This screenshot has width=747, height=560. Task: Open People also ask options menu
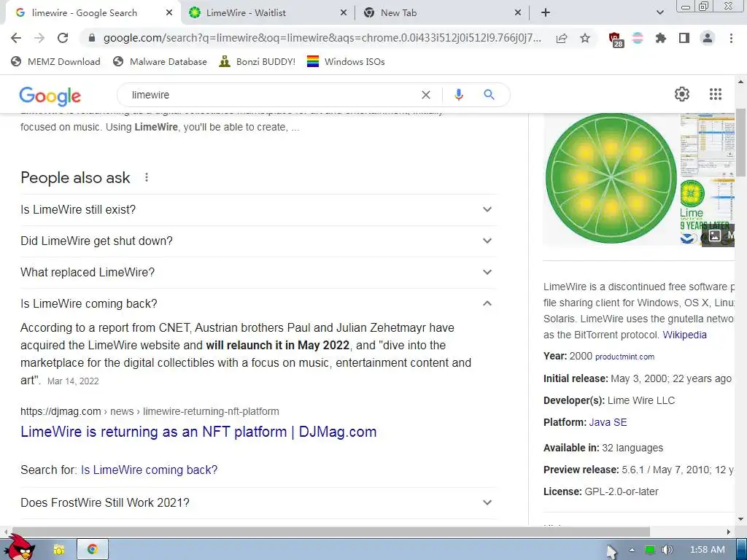click(147, 178)
